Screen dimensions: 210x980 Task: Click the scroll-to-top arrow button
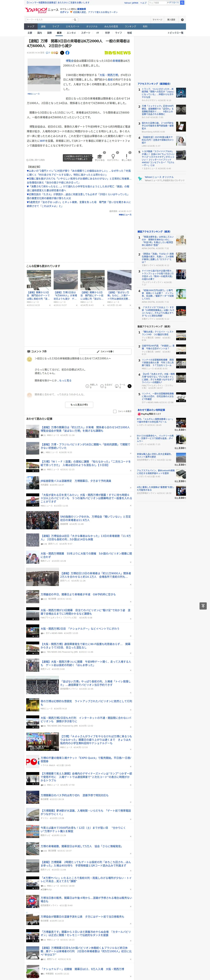click(x=203, y=606)
